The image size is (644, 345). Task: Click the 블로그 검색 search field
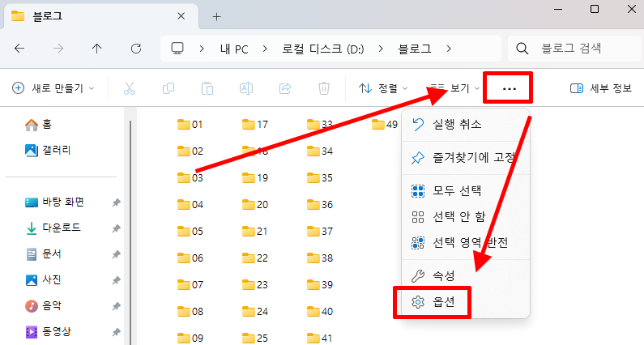click(574, 49)
